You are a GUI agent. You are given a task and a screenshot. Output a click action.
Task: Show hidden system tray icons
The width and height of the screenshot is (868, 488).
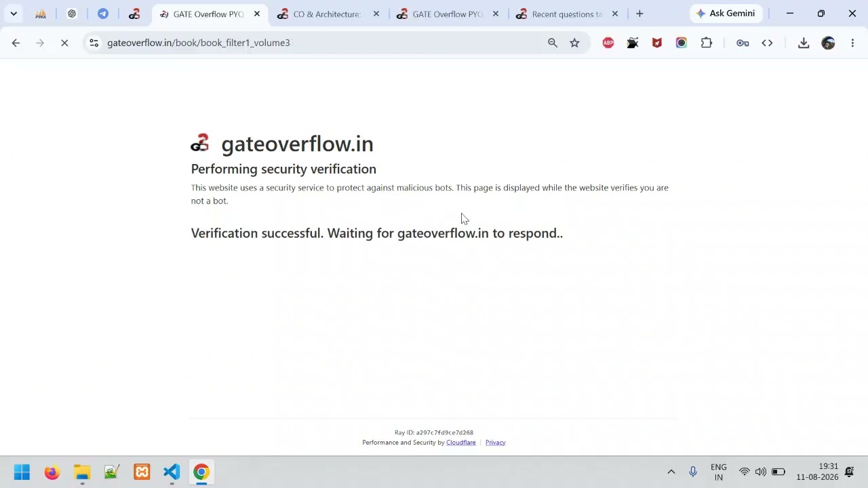[x=671, y=472]
